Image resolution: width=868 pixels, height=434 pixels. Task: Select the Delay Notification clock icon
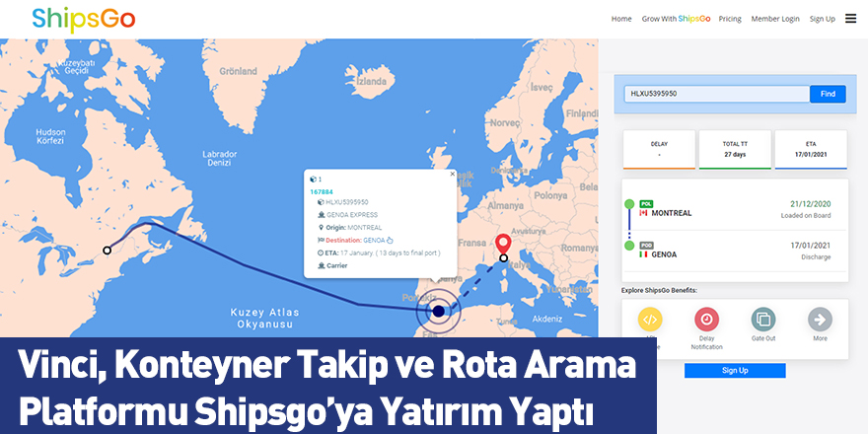coord(706,320)
